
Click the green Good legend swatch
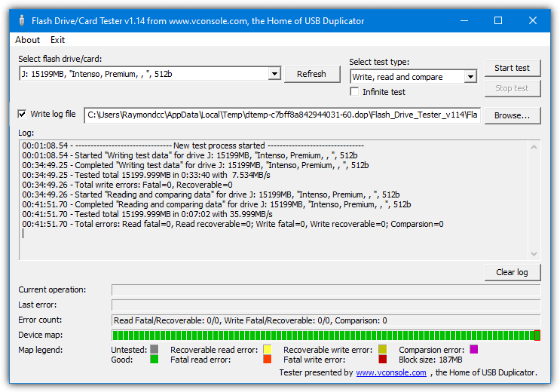tap(155, 359)
